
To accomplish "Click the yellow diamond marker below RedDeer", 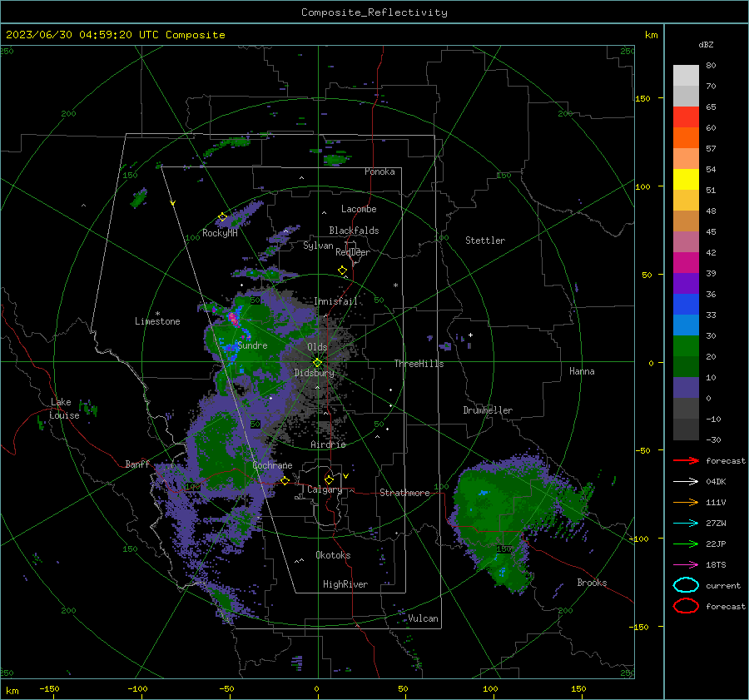I will (342, 271).
